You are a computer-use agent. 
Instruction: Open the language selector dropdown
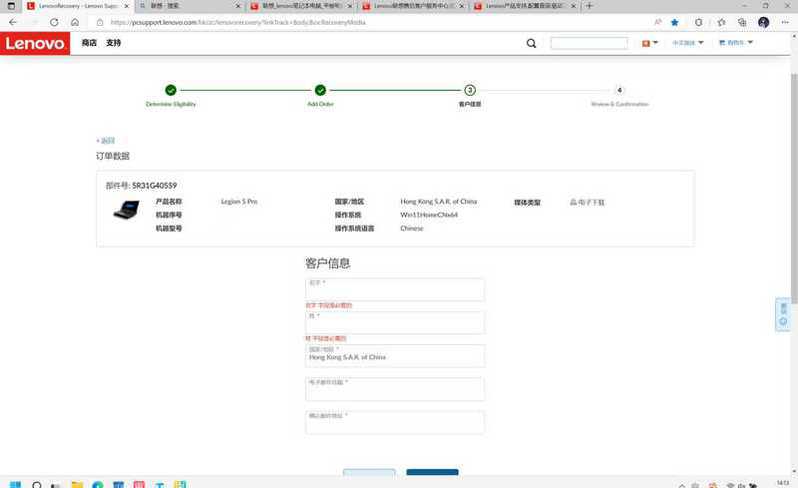coord(688,43)
